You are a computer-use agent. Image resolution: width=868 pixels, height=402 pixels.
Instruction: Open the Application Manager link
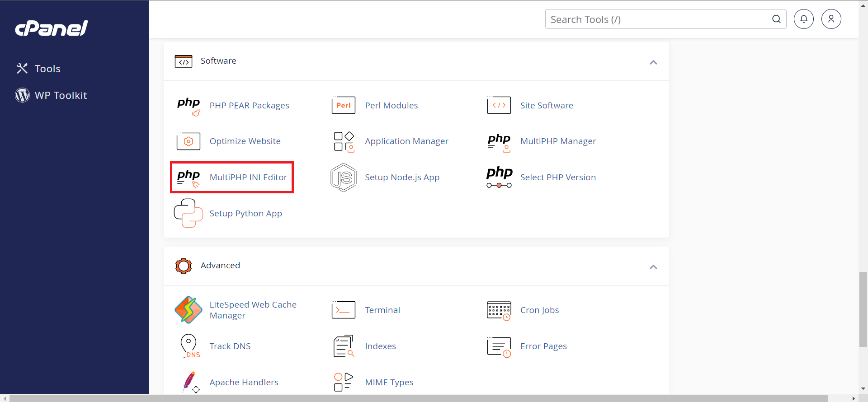pos(406,141)
